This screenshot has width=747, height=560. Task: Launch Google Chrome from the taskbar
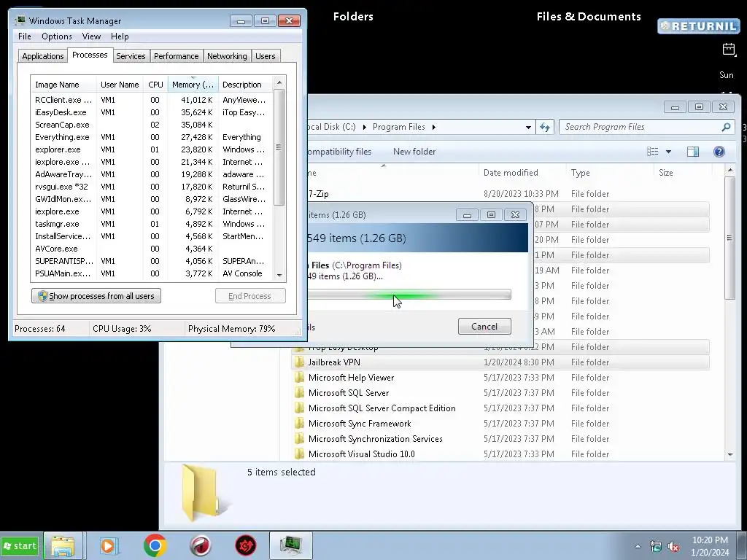pyautogui.click(x=155, y=545)
